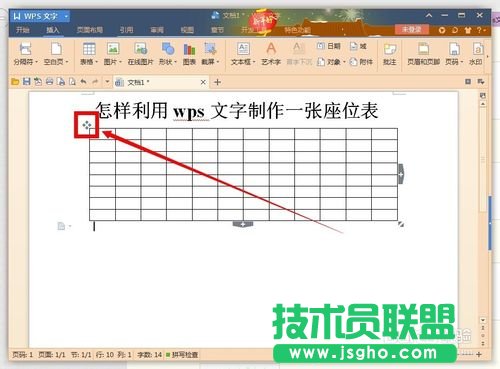
Task: Insert a blank page (空白页)
Action: pyautogui.click(x=55, y=53)
